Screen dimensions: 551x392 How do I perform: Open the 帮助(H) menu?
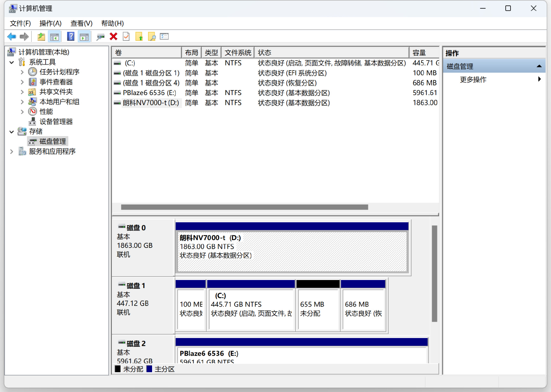coord(112,23)
